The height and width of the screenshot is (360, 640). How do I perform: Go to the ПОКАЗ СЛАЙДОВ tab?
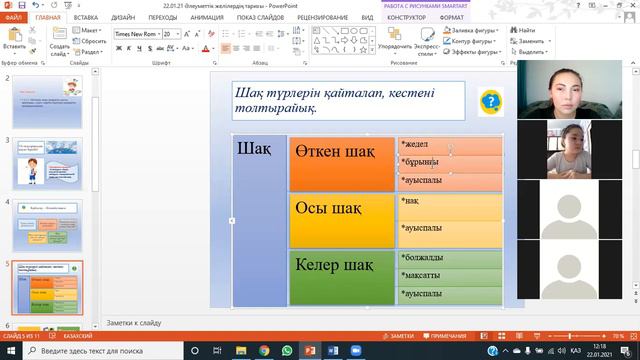pyautogui.click(x=260, y=18)
